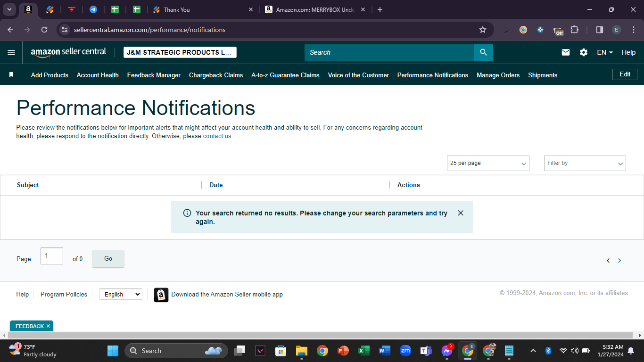
Task: Go back in browser history
Action: tap(11, 30)
